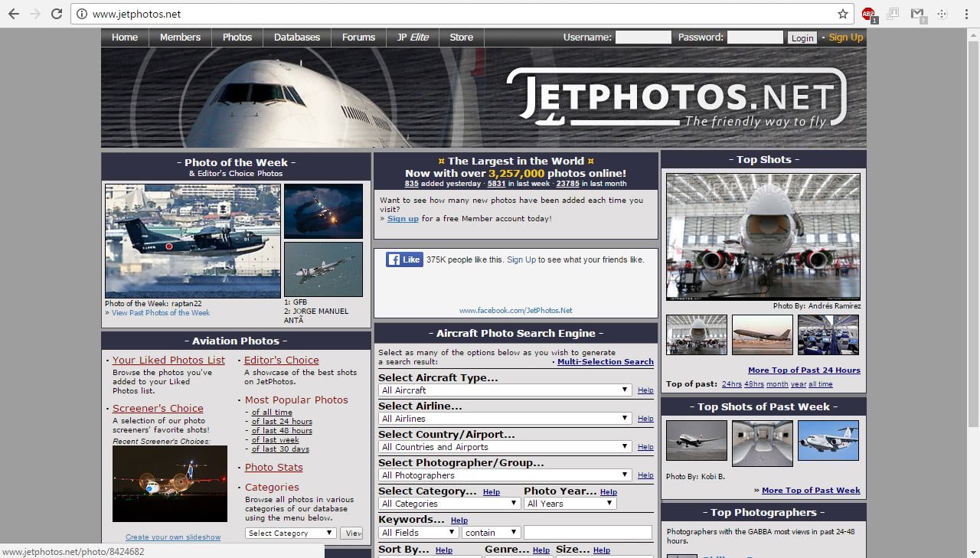
Task: Click the browser back arrow
Action: click(x=14, y=14)
